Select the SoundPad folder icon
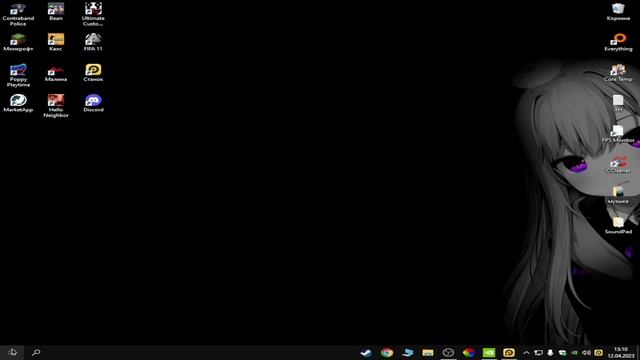The height and width of the screenshot is (360, 640). coord(618,225)
